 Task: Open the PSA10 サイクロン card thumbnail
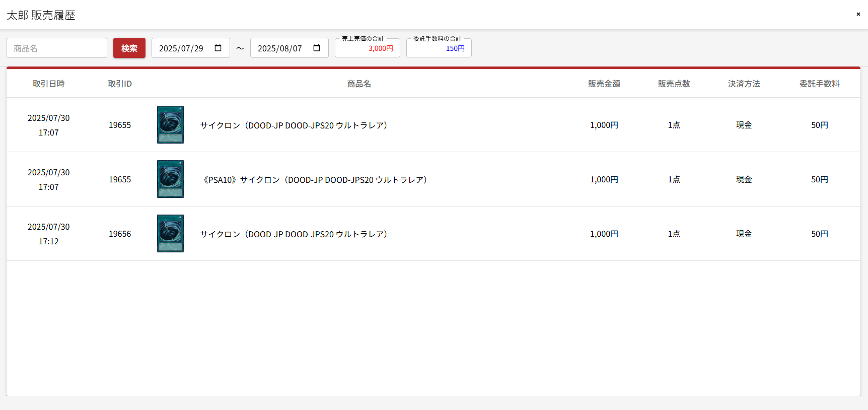coord(170,179)
